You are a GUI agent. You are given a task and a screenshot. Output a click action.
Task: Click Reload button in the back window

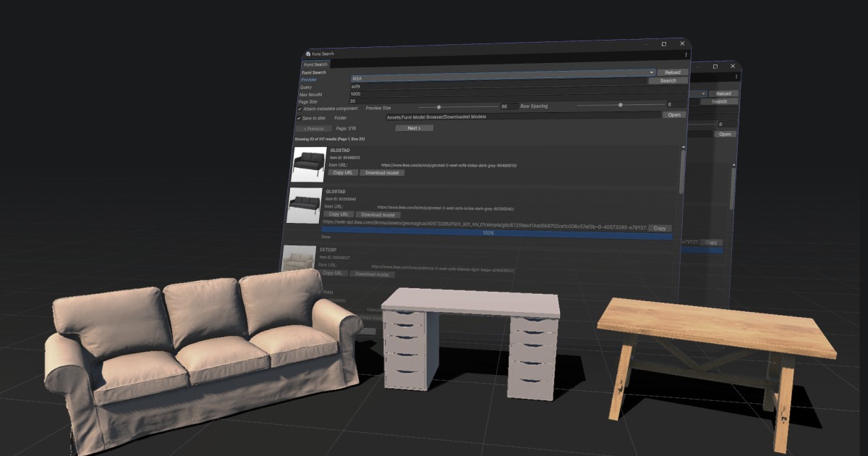pos(724,93)
